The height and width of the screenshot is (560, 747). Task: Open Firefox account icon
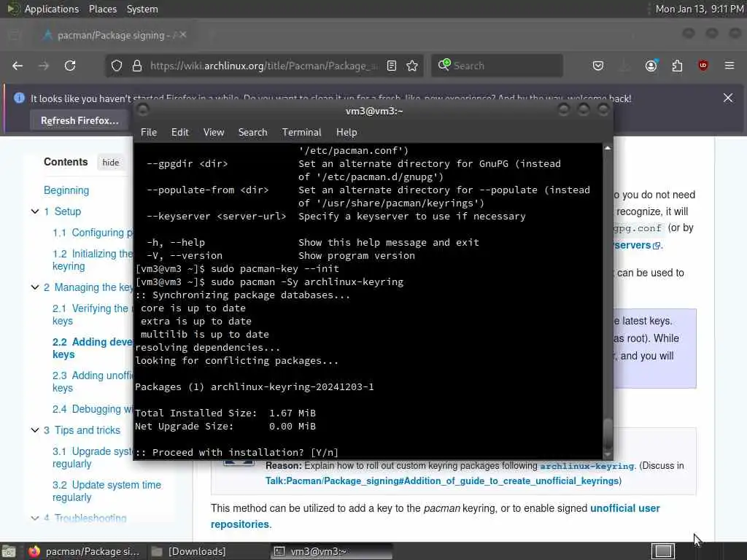pos(651,66)
